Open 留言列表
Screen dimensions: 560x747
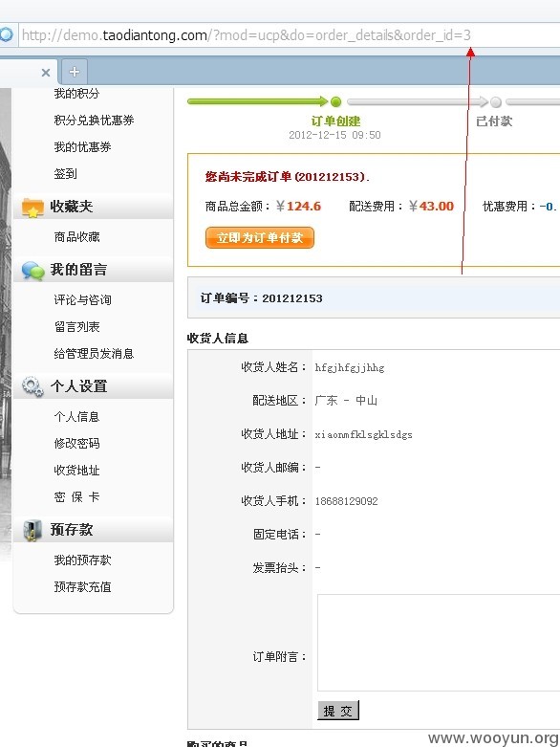point(76,326)
